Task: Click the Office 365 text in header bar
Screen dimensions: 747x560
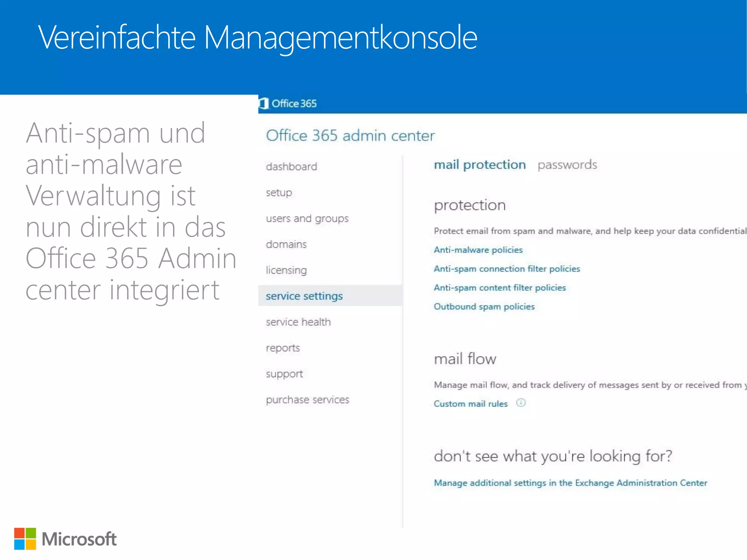Action: pos(294,104)
